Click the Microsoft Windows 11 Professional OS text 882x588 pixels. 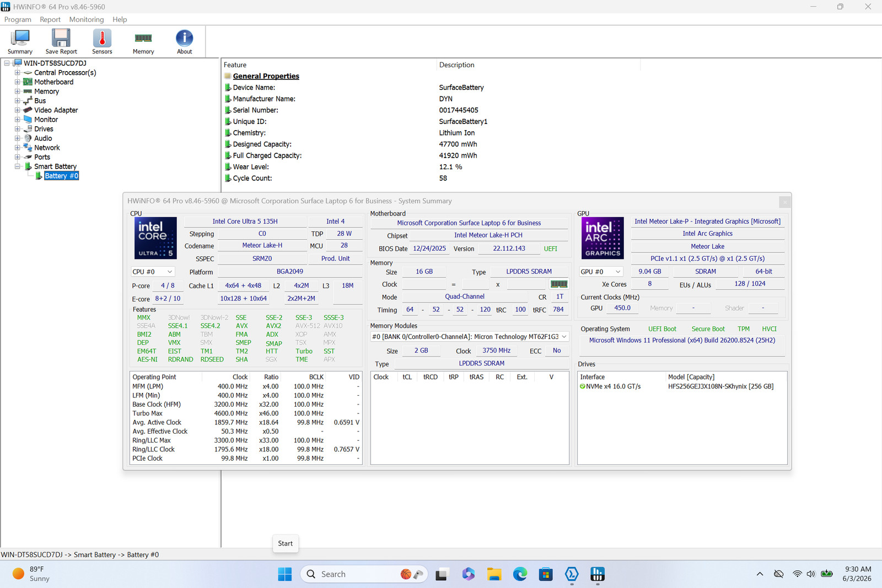tap(682, 341)
